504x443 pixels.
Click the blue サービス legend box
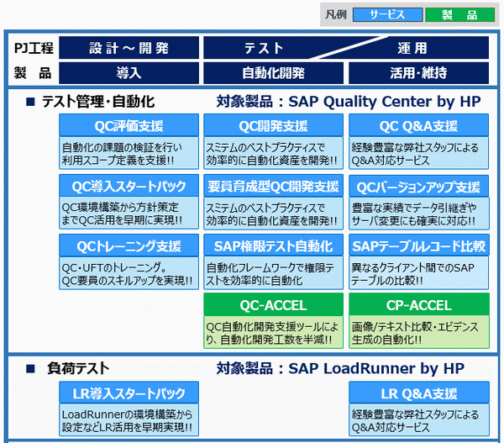tap(387, 15)
